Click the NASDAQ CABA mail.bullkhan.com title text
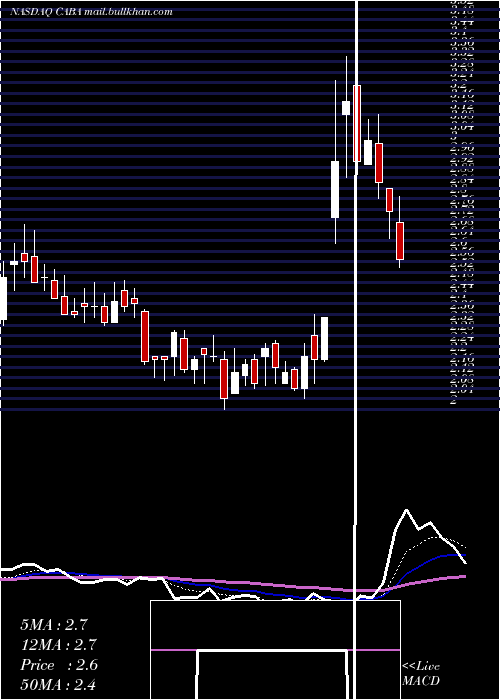The image size is (500, 700). [92, 12]
